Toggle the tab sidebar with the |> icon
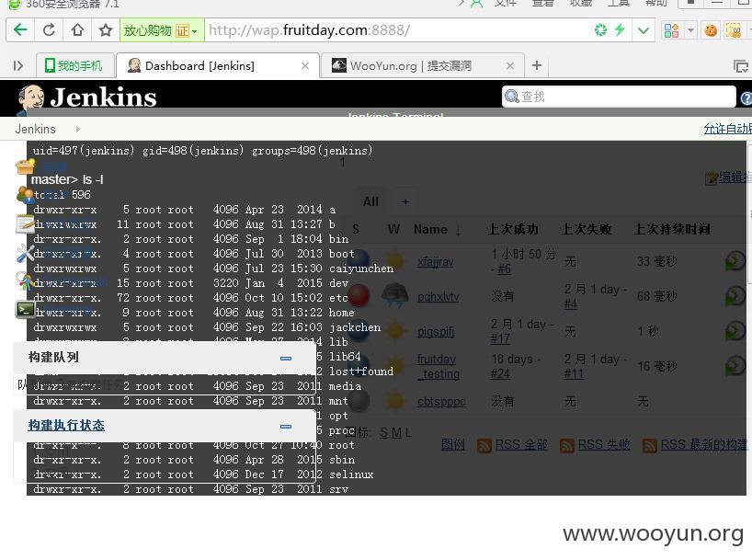Viewport: 752px width, 560px height. coord(18,65)
